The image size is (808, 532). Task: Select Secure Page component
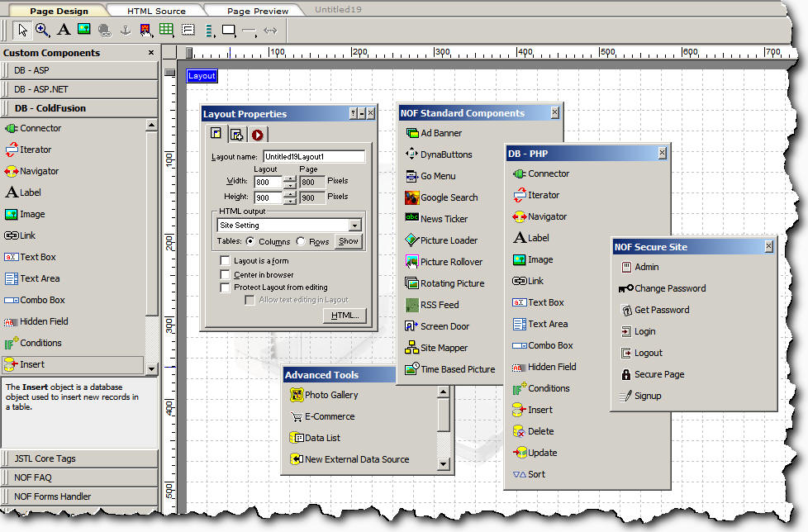[x=653, y=374]
